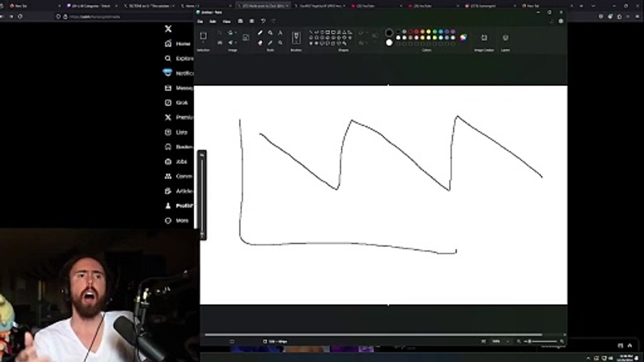Click the fit to window icon
Viewport: 644px width, 362px height.
483,341
